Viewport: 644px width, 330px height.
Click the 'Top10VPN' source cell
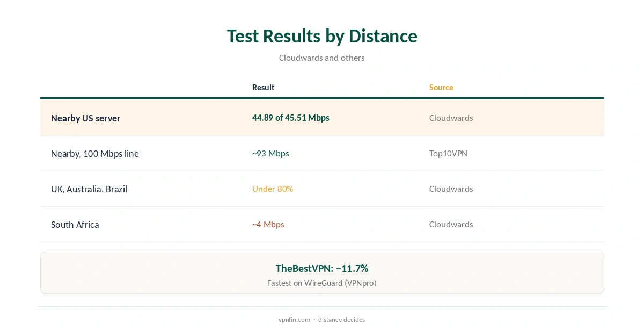448,153
